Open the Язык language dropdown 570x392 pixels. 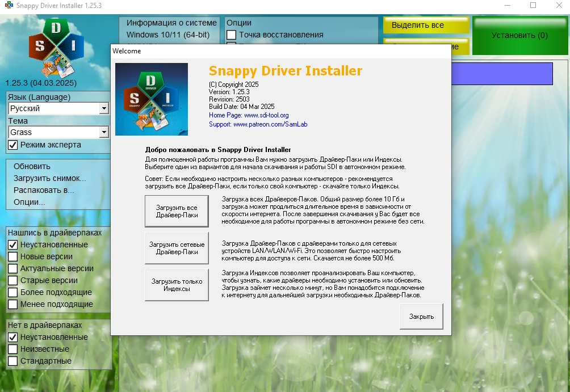point(103,108)
